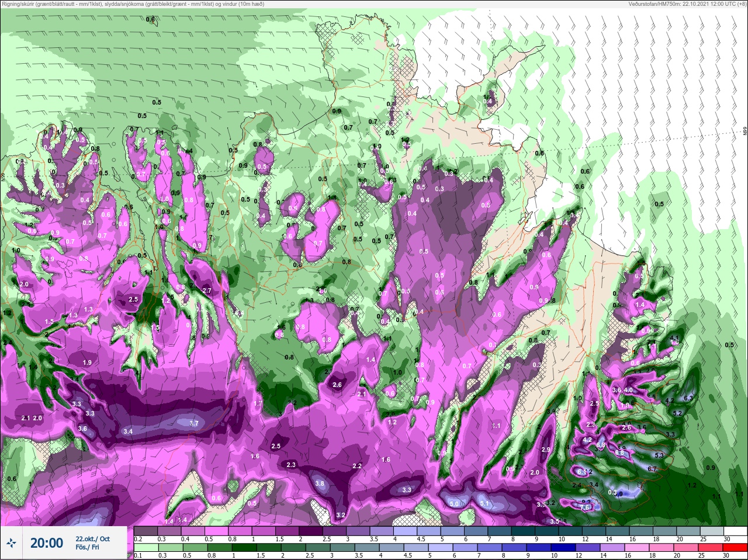Click the map title starting with Rigning/skúrir

[133, 4]
